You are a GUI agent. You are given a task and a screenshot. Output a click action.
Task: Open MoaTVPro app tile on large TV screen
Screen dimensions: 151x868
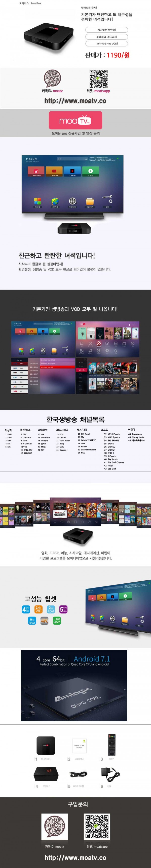[x=36, y=171]
